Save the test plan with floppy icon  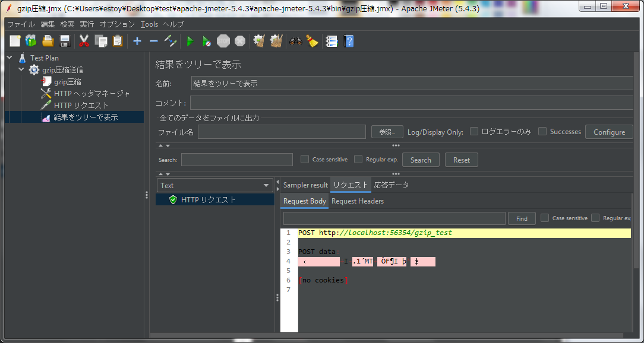(x=65, y=41)
